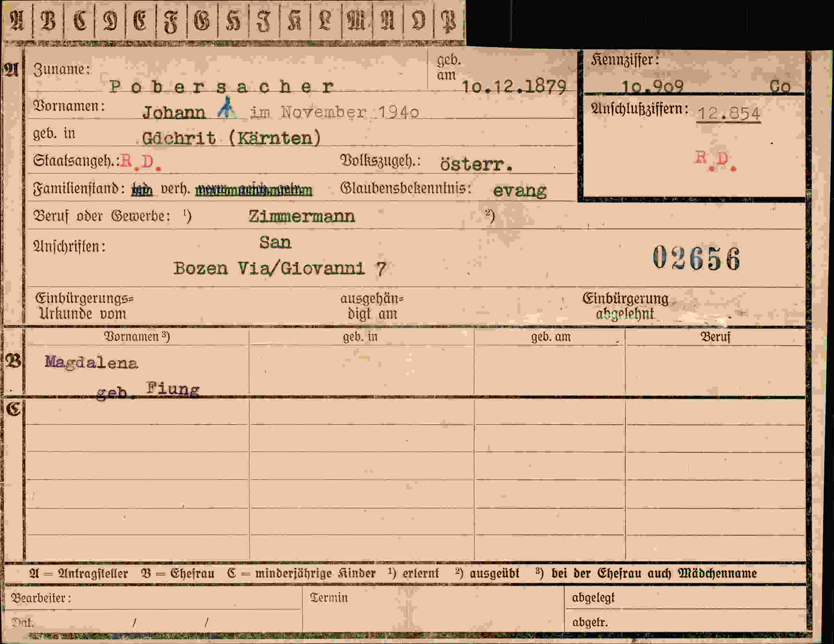Click the "Vornamen:" label in section A
Image resolution: width=834 pixels, height=644 pixels.
[x=69, y=106]
